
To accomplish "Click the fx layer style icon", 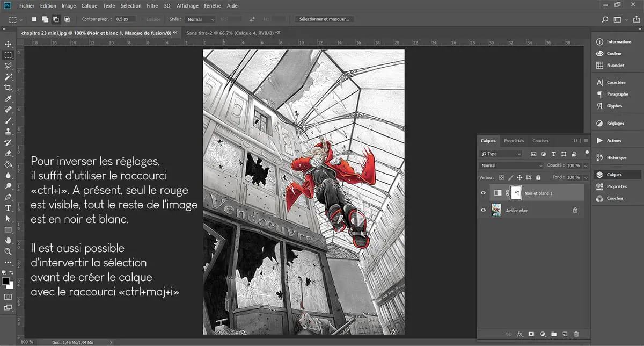I will click(x=519, y=334).
